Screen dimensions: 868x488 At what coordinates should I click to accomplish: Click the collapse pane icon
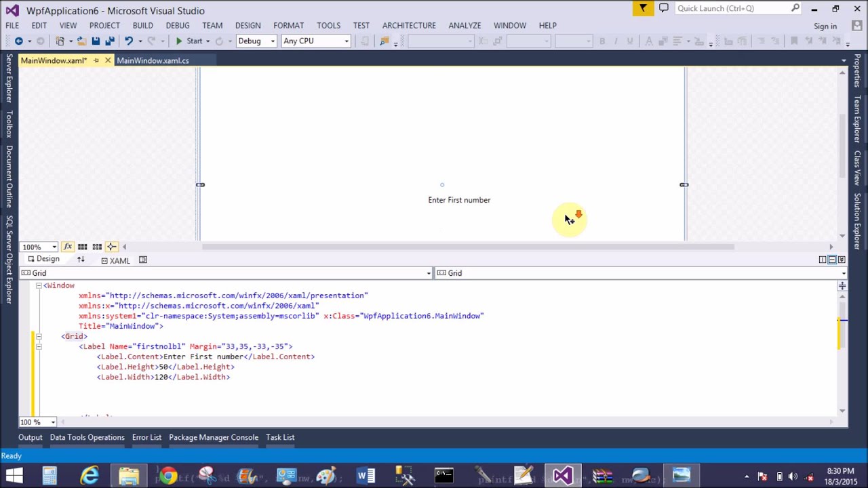coord(842,260)
